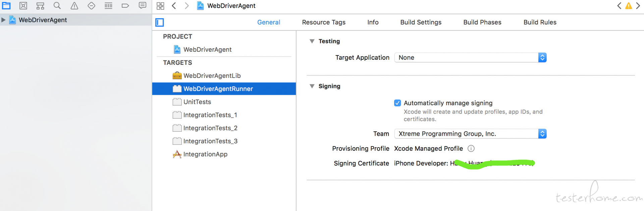This screenshot has width=644, height=211.
Task: Open the related items grid icon
Action: pyautogui.click(x=160, y=6)
